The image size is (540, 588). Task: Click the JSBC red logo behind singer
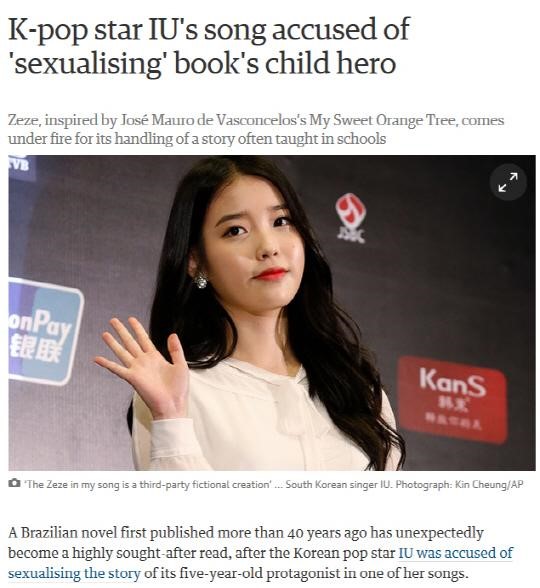point(350,218)
